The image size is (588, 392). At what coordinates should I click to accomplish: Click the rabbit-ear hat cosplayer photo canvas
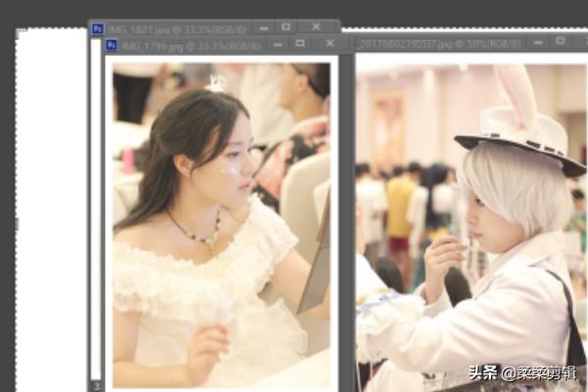[x=470, y=225]
